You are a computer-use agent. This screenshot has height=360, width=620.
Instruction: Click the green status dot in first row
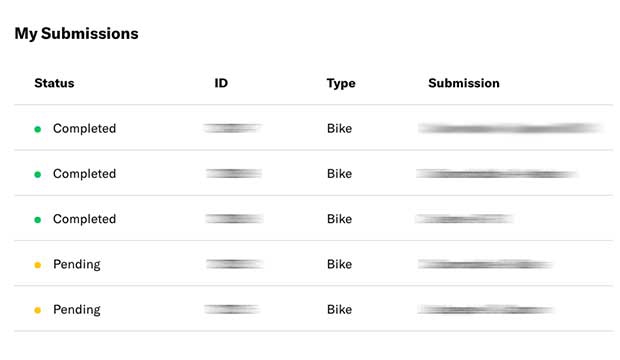(x=38, y=129)
